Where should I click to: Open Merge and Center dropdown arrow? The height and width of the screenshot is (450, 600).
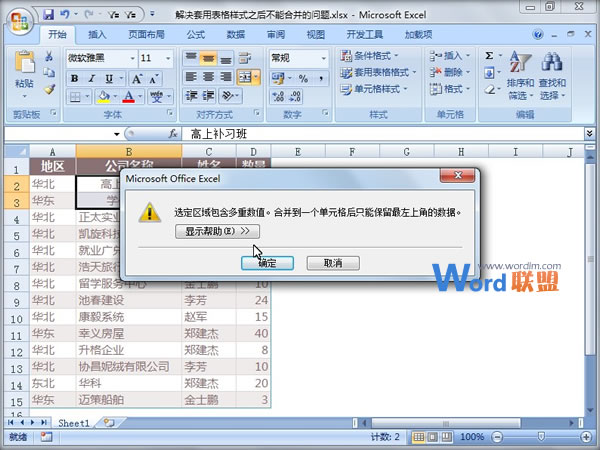coord(256,77)
